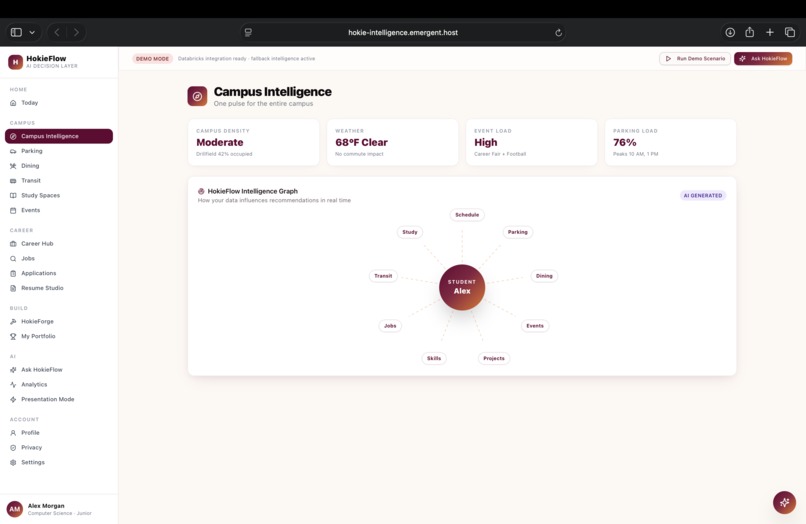This screenshot has width=806, height=524.
Task: Click the HokieForge hammer icon
Action: (13, 321)
